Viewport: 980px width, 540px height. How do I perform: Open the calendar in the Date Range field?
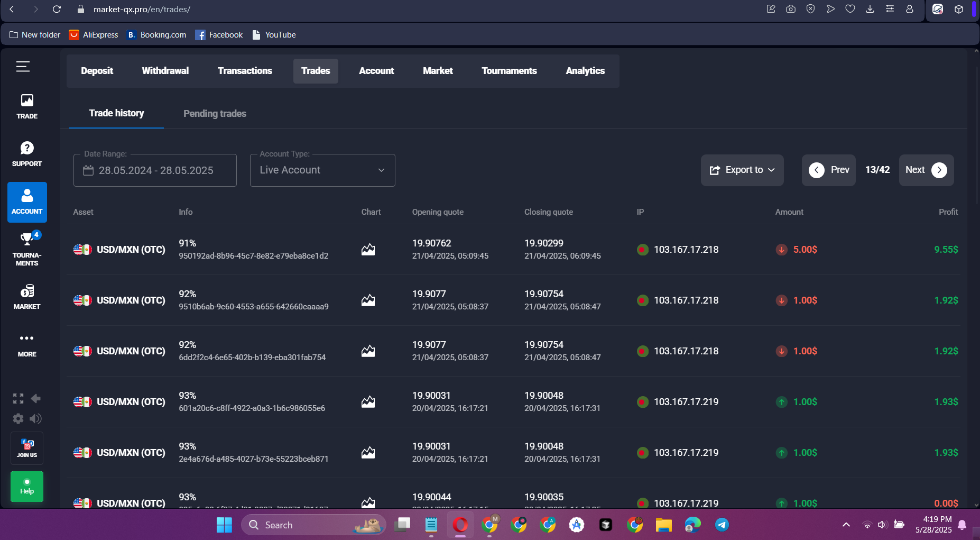pos(88,170)
